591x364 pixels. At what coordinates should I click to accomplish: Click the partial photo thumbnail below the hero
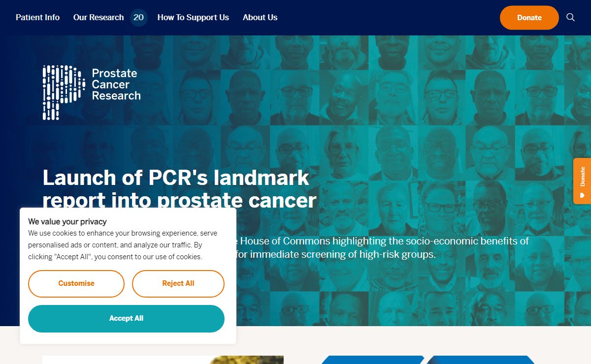(x=163, y=360)
